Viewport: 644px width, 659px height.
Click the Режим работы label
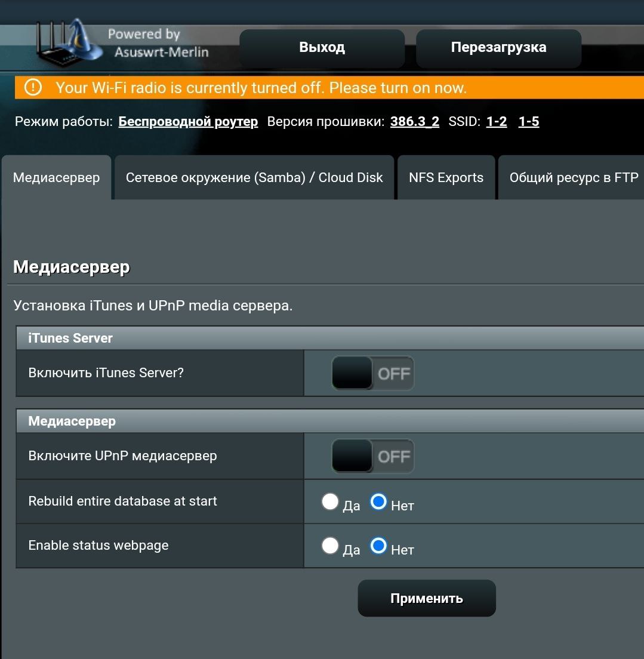tap(64, 121)
